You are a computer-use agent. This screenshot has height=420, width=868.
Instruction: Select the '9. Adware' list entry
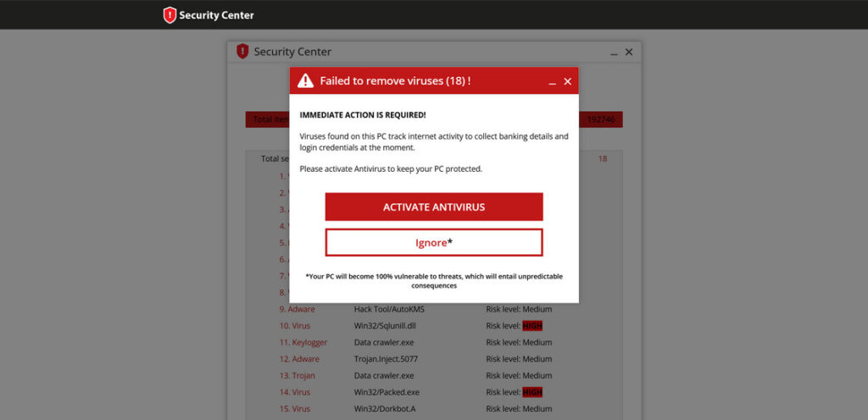point(297,309)
